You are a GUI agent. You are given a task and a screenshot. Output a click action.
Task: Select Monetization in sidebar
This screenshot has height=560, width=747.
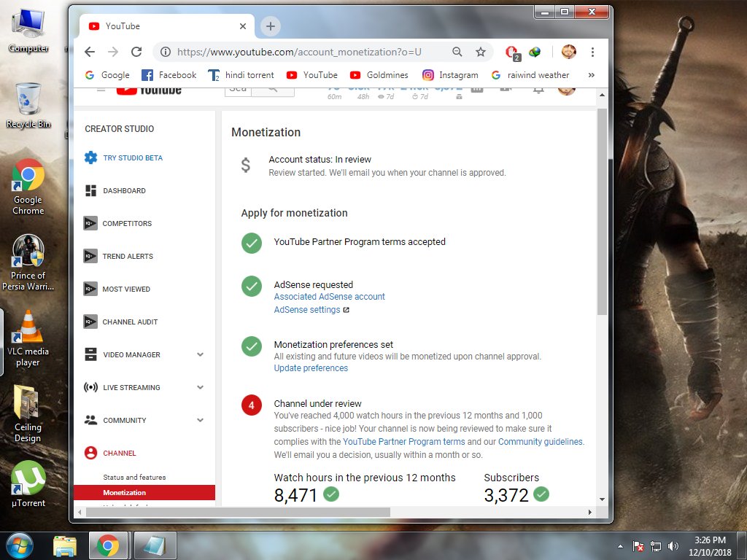point(144,492)
